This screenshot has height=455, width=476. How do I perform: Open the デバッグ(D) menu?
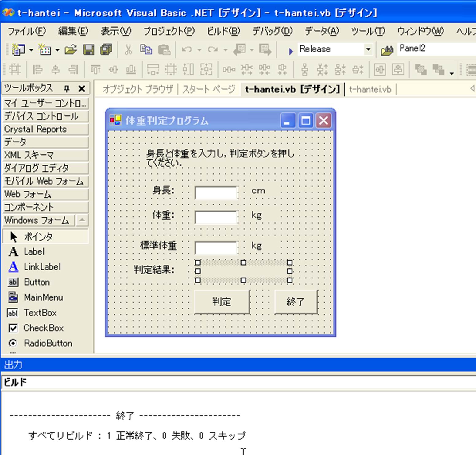coord(272,31)
